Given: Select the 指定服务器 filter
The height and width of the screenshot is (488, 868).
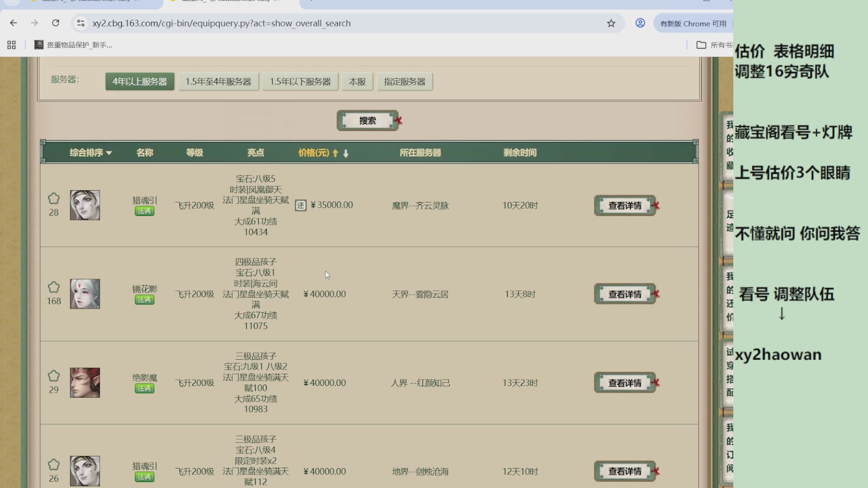Looking at the screenshot, I should point(405,82).
